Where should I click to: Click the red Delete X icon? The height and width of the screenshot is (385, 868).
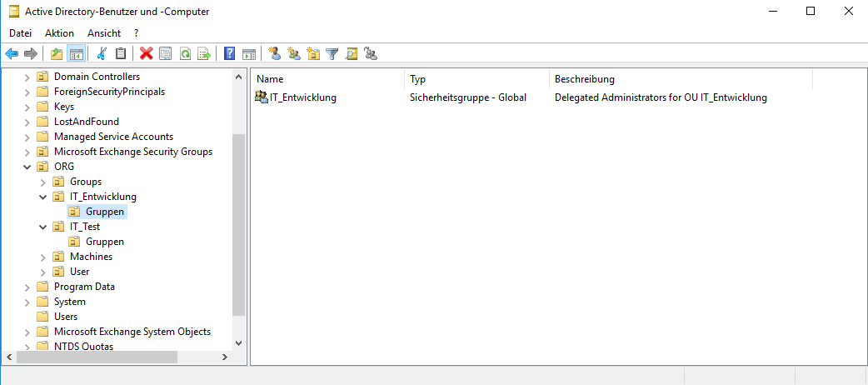point(147,54)
